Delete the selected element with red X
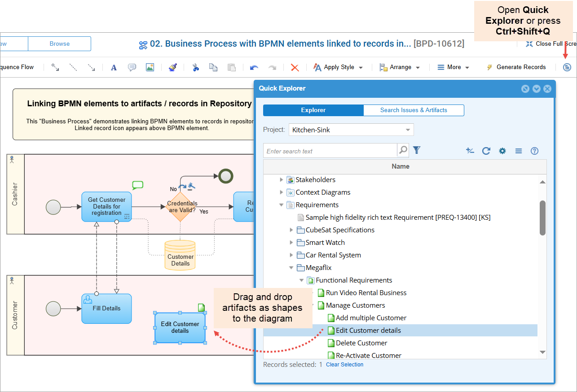Image resolution: width=577 pixels, height=392 pixels. coord(295,67)
